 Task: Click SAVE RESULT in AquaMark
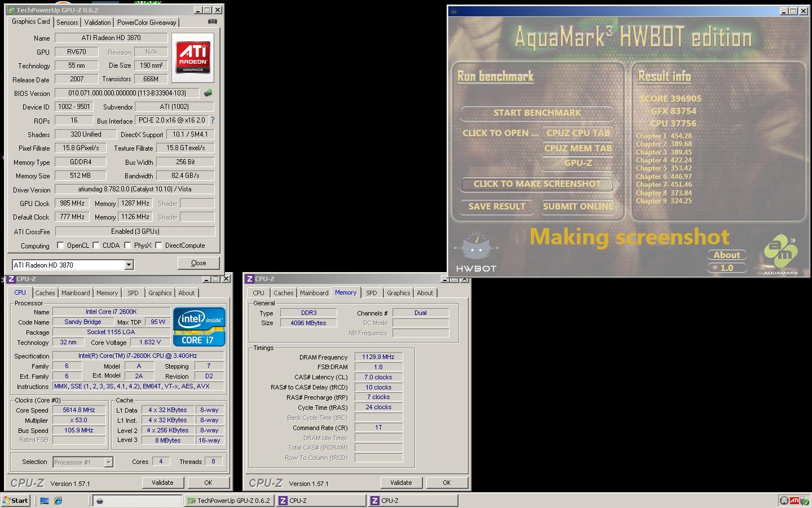tap(497, 207)
